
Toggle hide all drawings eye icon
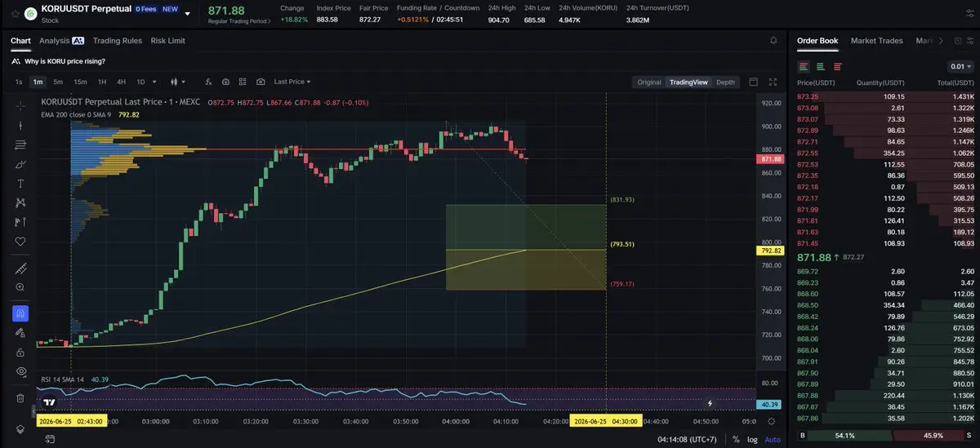[20, 371]
